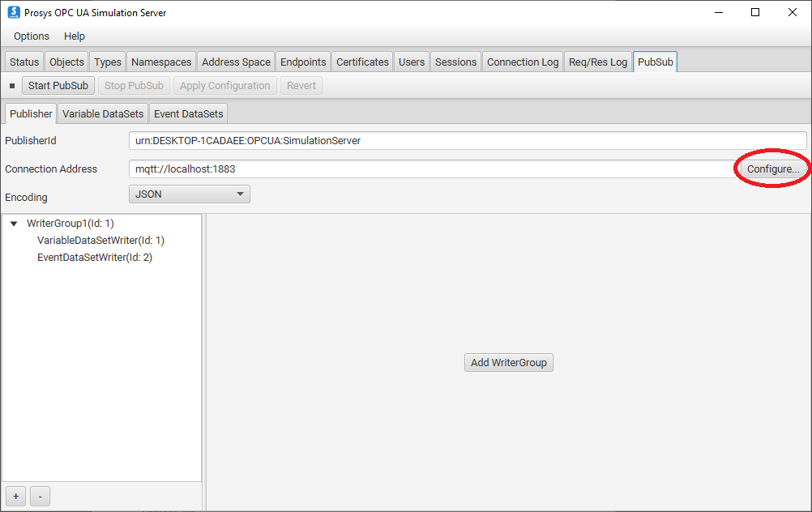Switch to the Status tab
Image resolution: width=812 pixels, height=512 pixels.
coord(24,62)
